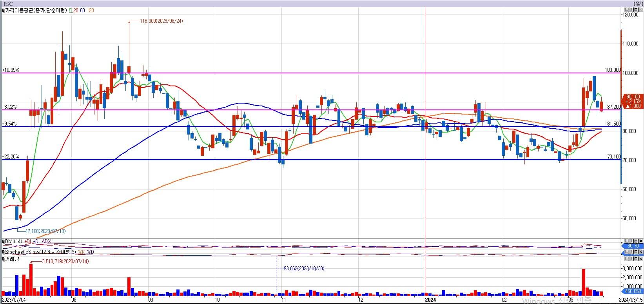The width and height of the screenshot is (644, 304).
Task: Maximize the price chart panel
Action: 636,10
